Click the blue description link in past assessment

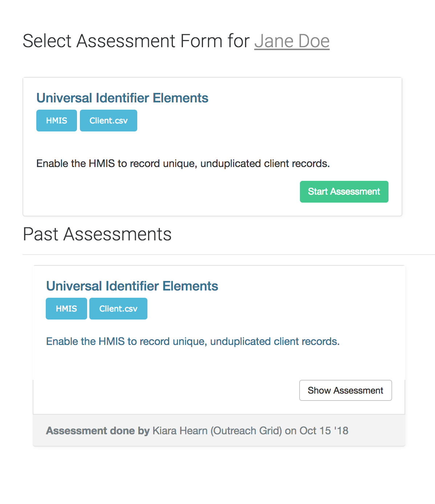click(x=193, y=341)
